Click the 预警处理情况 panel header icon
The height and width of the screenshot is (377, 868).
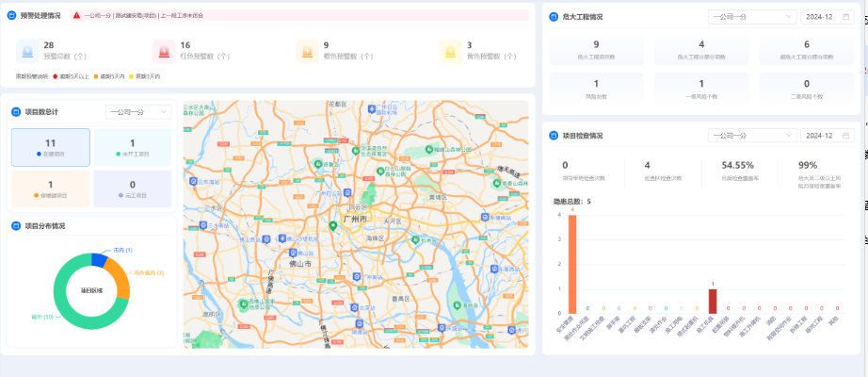tap(12, 16)
